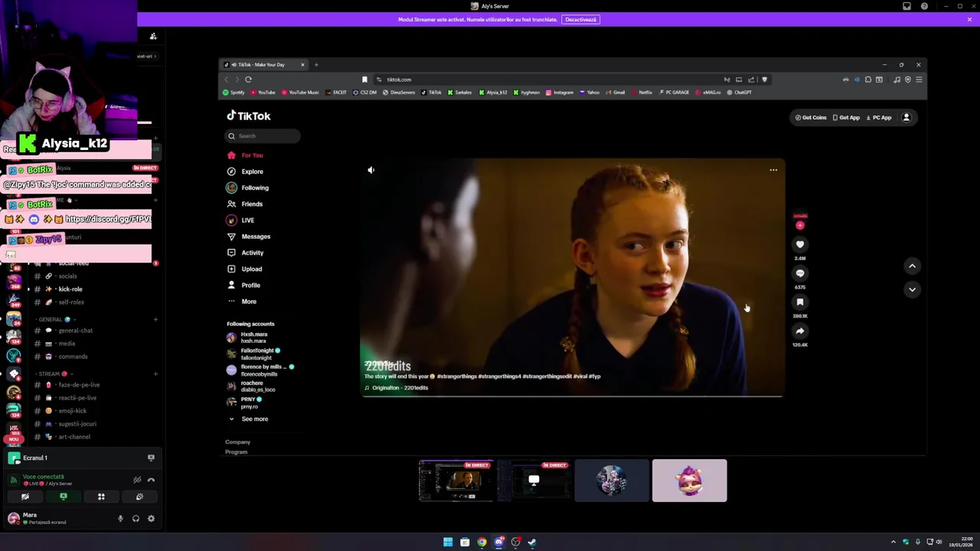Screen dimensions: 980x551
Task: Open the FallonTonight following account
Action: [x=254, y=354]
